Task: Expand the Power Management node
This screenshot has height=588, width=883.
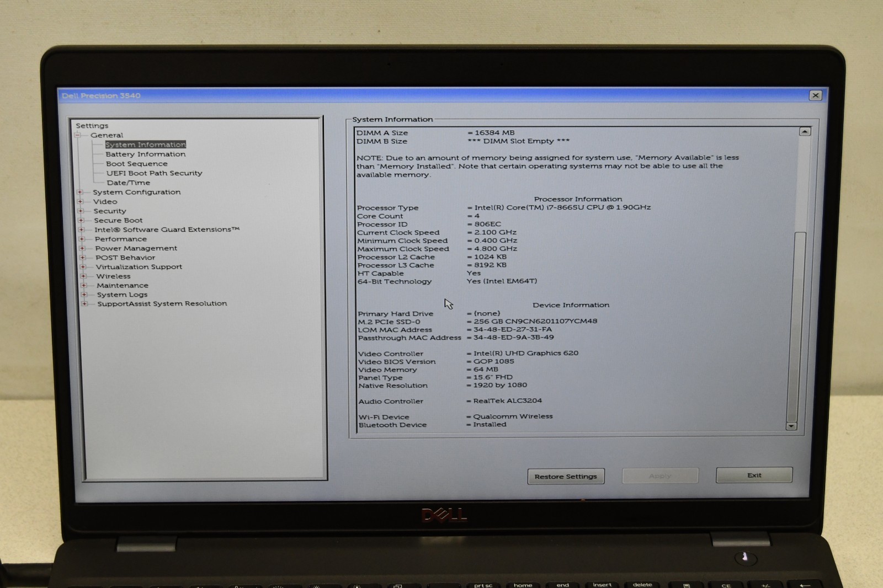Action: pyautogui.click(x=82, y=249)
